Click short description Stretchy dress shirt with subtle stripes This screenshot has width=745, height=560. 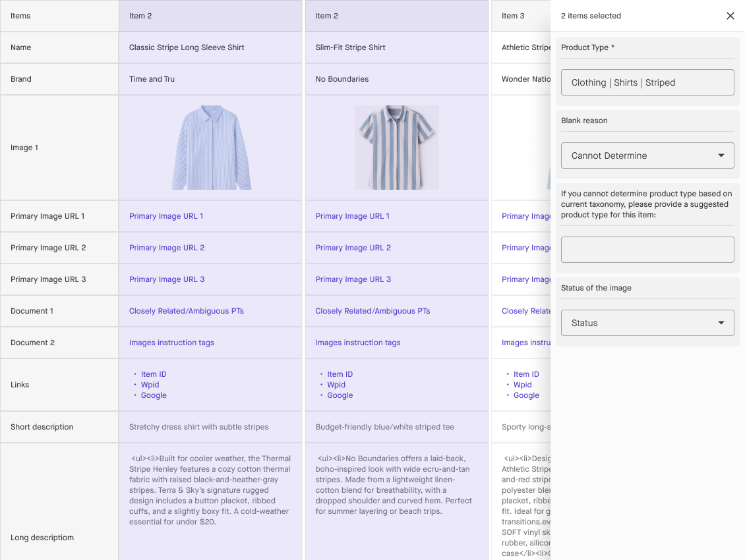(198, 427)
